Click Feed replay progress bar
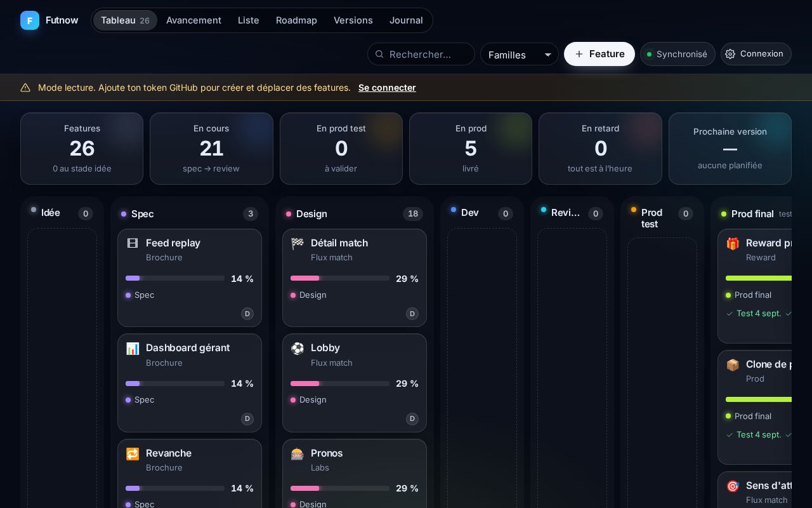 tap(175, 278)
